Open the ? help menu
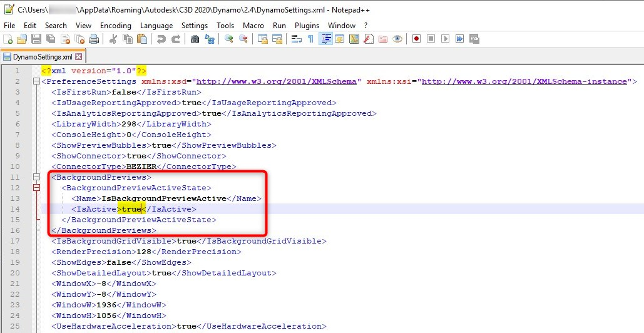The image size is (644, 333). [x=366, y=26]
